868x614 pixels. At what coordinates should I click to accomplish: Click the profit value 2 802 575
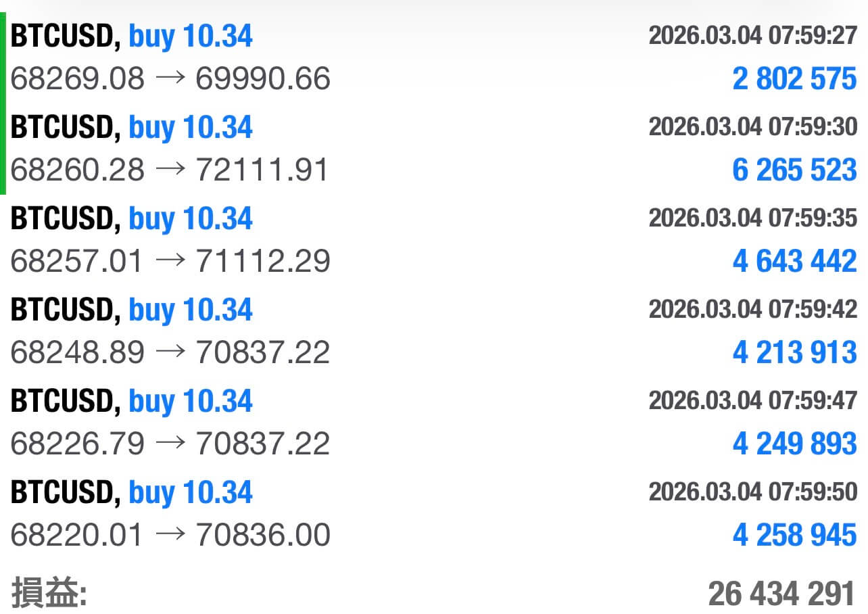coord(794,79)
